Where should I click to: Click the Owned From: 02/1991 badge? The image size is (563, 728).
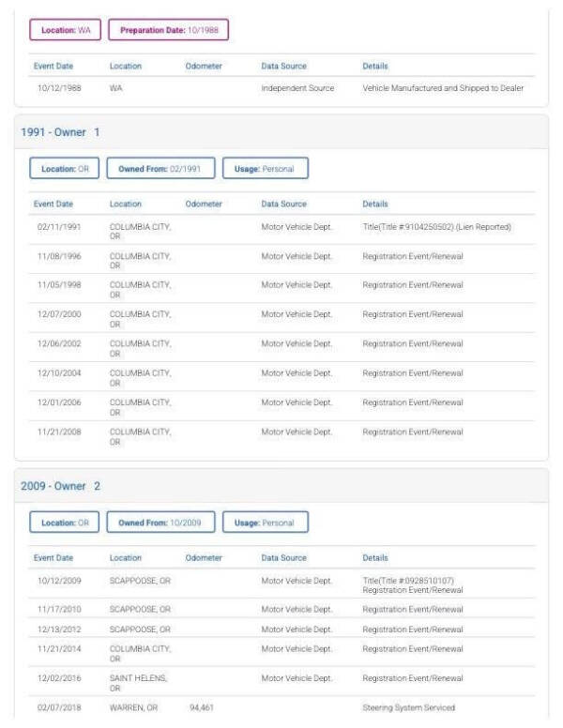click(160, 168)
